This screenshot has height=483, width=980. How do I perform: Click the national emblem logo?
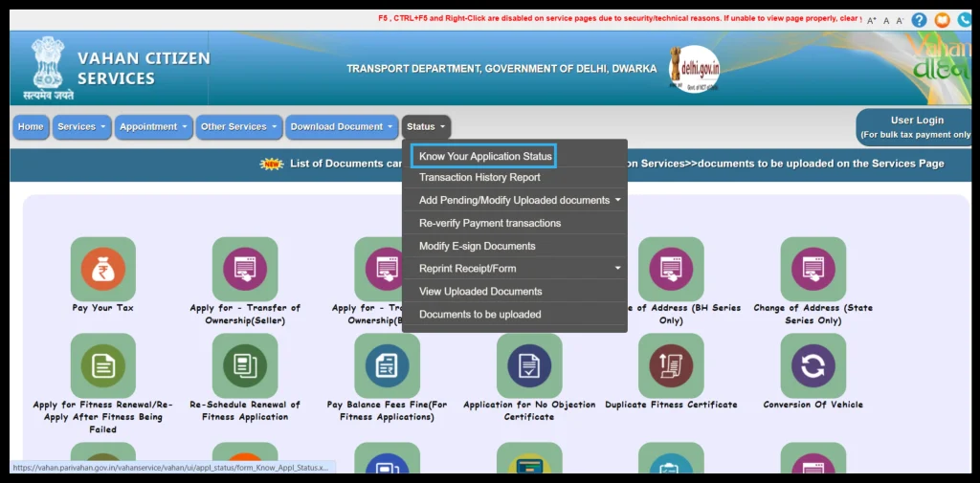pyautogui.click(x=48, y=68)
